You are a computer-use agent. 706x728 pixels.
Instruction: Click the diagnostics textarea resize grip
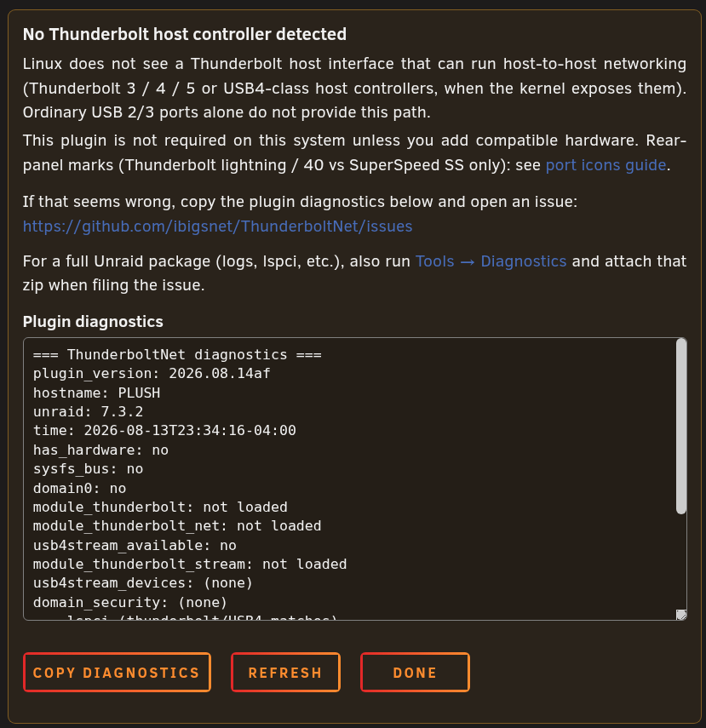click(681, 615)
